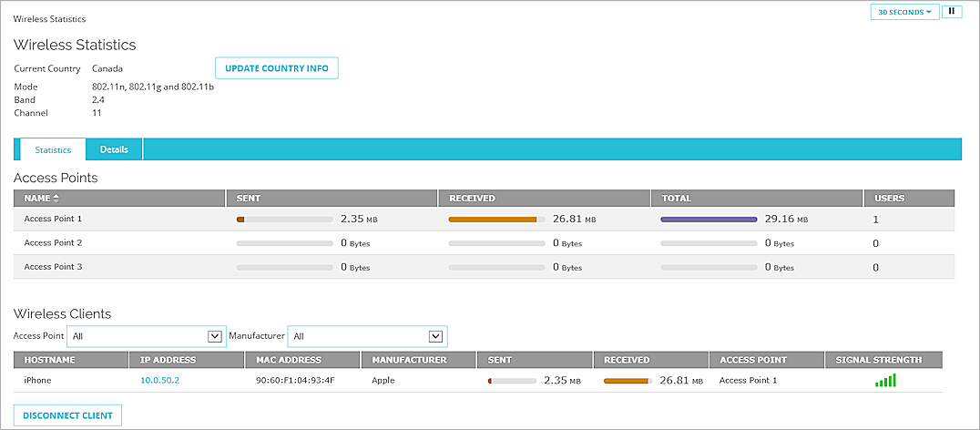Pause the automatic statistics refresh
This screenshot has height=430, width=980.
951,12
